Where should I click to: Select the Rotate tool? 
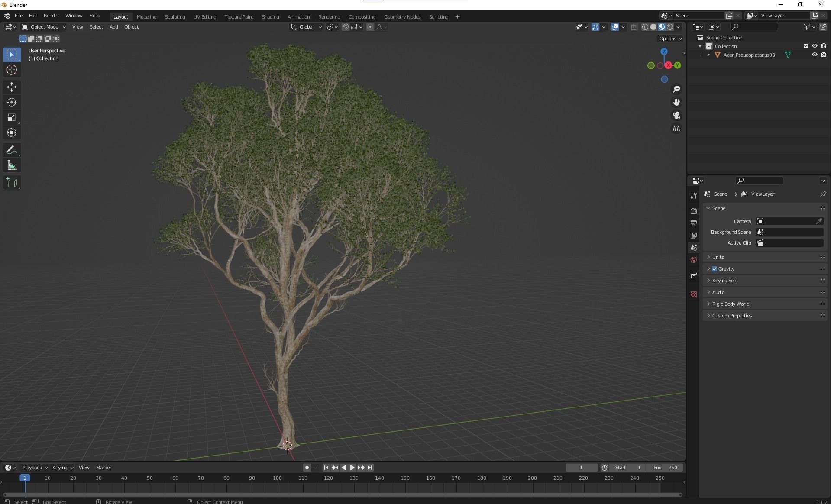click(12, 102)
